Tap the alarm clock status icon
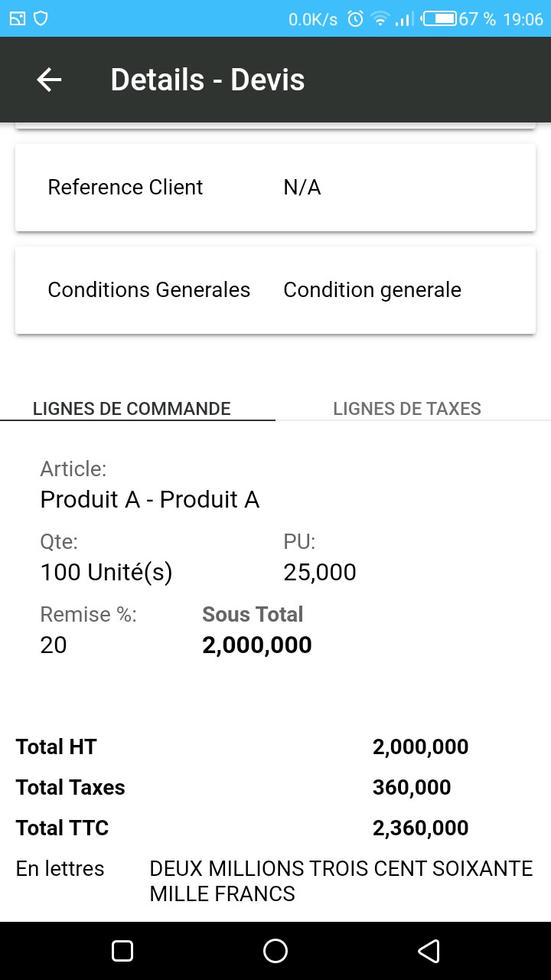The image size is (551, 980). click(355, 19)
